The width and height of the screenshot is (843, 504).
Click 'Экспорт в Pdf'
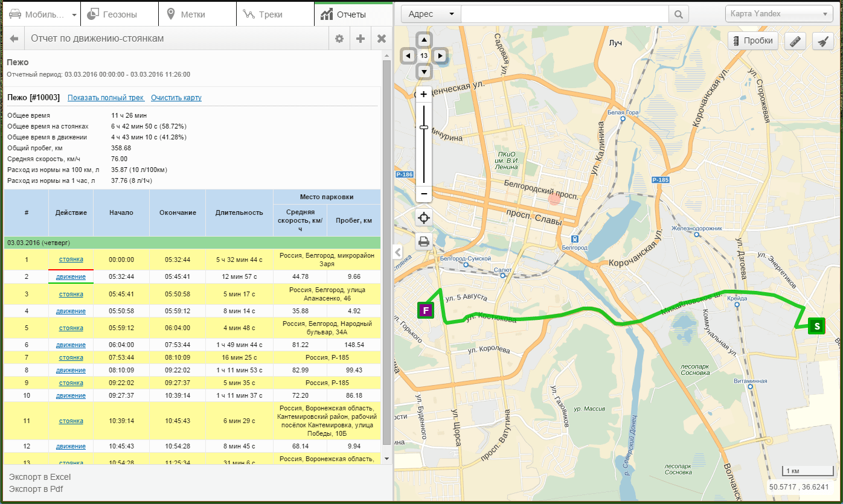tap(36, 489)
